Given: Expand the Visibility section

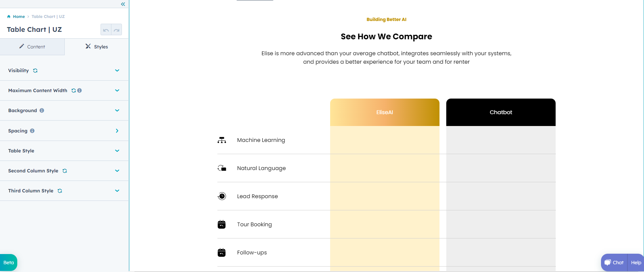Looking at the screenshot, I should (x=117, y=70).
